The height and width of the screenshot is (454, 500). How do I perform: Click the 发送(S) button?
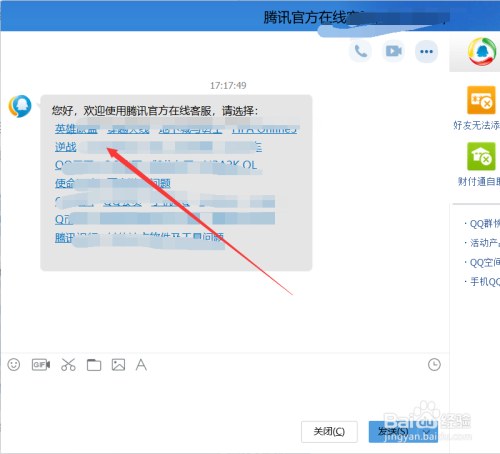[393, 432]
